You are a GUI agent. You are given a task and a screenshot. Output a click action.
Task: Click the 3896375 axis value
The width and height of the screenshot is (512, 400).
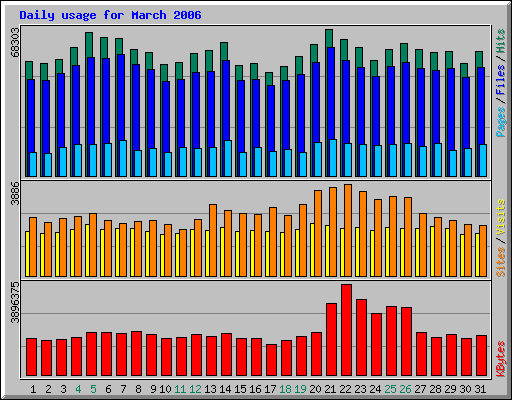point(15,303)
